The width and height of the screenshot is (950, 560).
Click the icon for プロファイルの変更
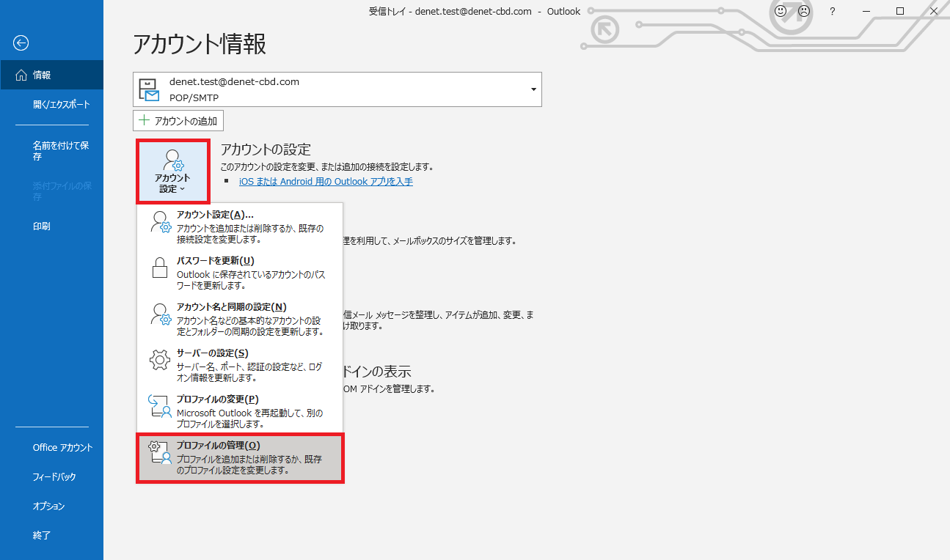(x=160, y=406)
